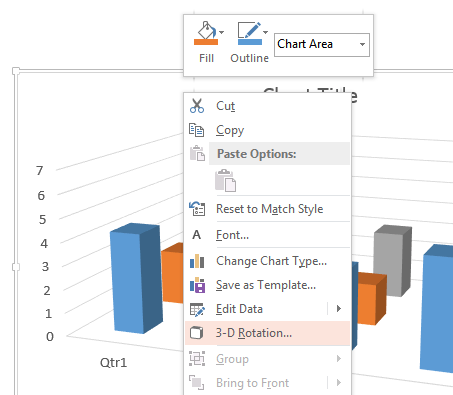Expand the Edit Data submenu arrow
This screenshot has width=453, height=395.
tap(339, 309)
